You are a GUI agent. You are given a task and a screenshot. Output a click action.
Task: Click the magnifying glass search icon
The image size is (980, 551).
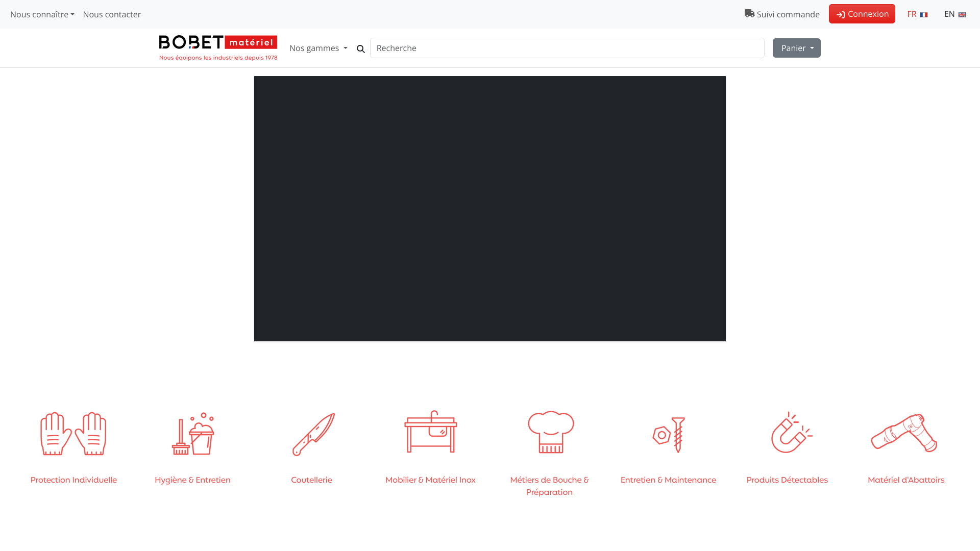click(361, 49)
